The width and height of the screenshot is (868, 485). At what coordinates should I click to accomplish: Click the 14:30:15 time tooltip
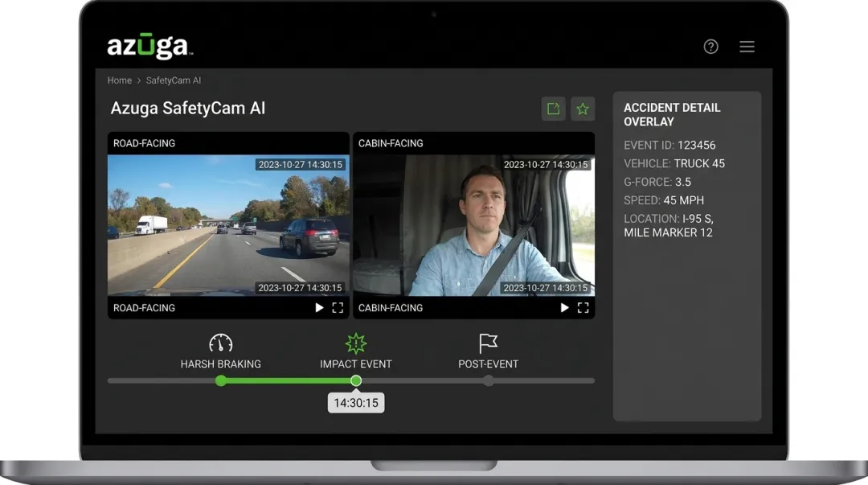coord(356,403)
